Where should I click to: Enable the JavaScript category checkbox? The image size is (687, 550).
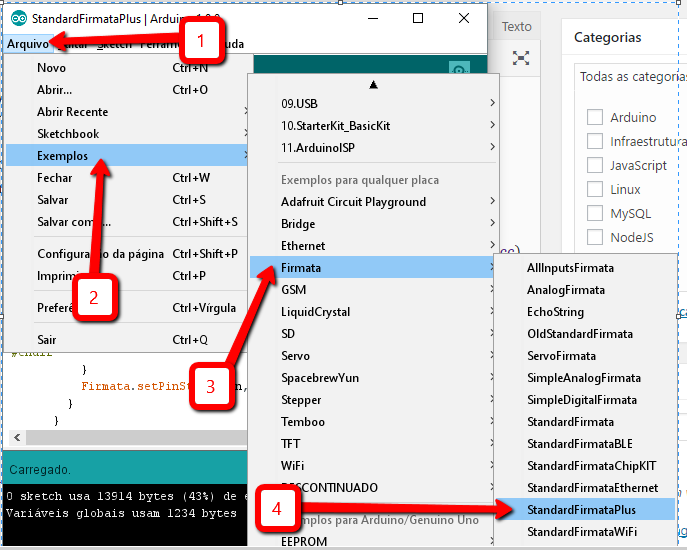595,165
